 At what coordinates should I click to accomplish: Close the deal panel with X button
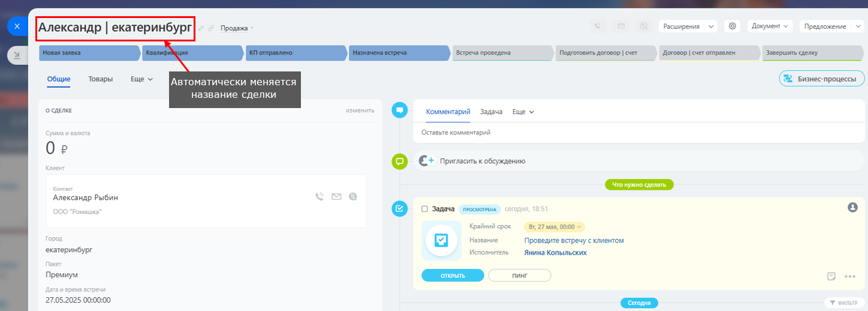(17, 26)
